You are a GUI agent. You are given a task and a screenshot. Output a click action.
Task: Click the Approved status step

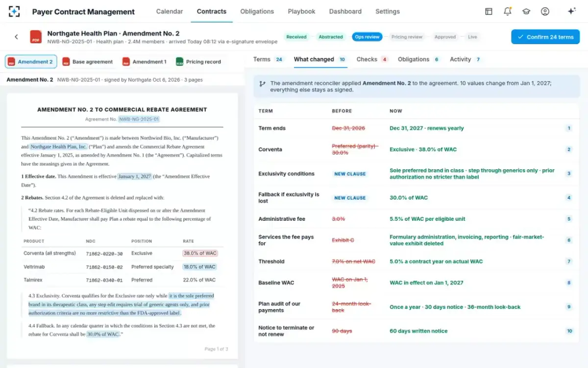(445, 37)
